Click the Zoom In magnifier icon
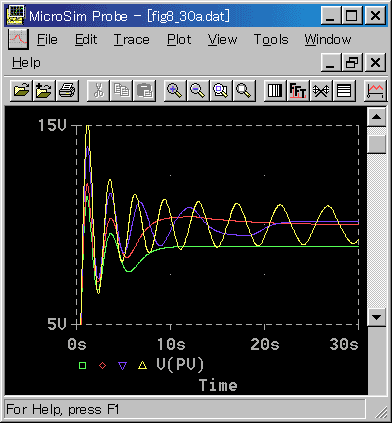This screenshot has height=423, width=392. (x=175, y=90)
